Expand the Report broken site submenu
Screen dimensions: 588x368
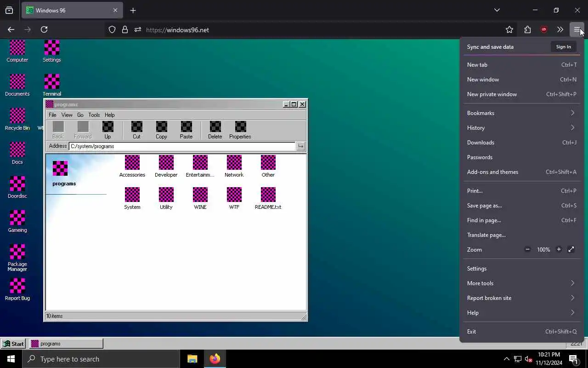tap(522, 298)
